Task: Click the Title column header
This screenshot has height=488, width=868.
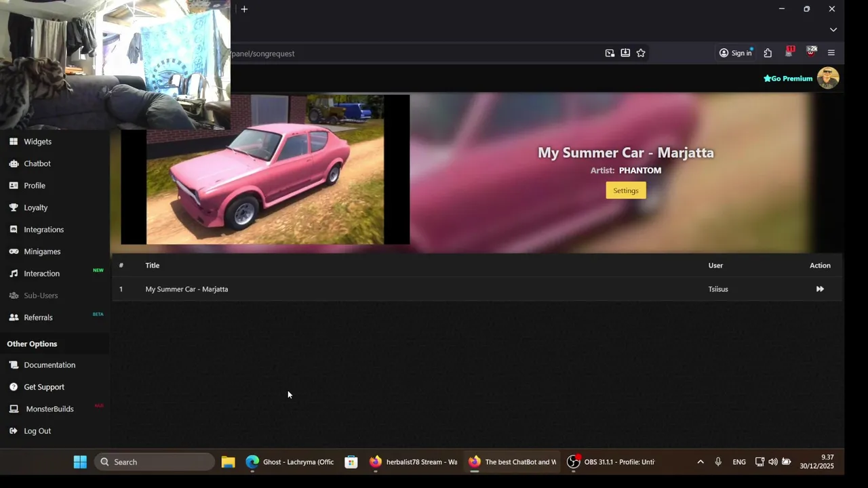Action: coord(153,266)
